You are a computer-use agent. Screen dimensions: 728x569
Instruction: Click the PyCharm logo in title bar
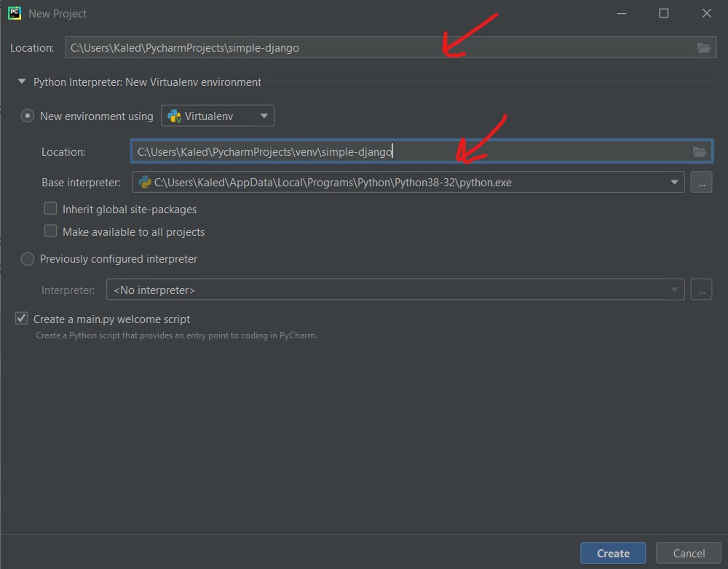[x=15, y=13]
